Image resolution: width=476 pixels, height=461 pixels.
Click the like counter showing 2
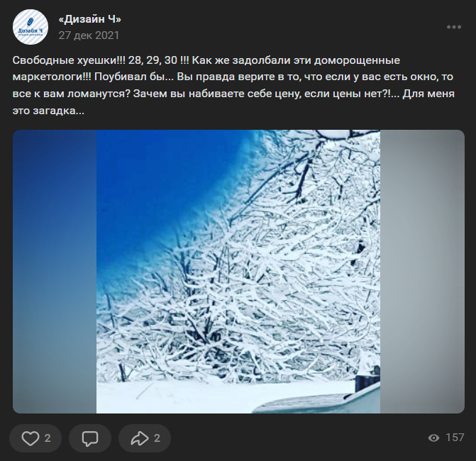48,438
